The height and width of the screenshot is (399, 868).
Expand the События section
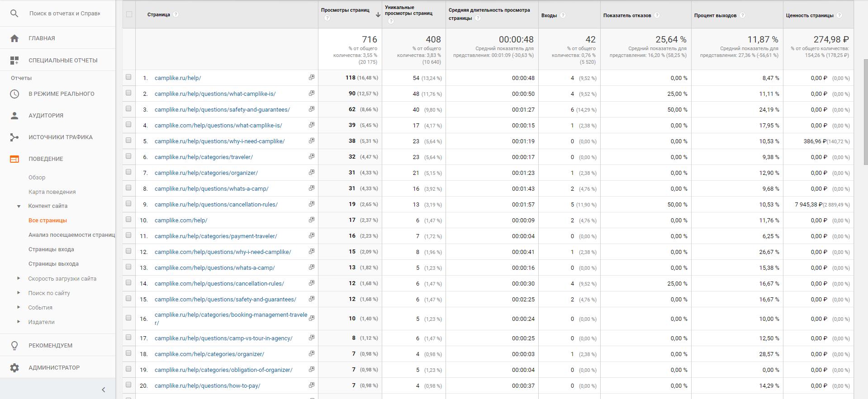click(x=19, y=307)
